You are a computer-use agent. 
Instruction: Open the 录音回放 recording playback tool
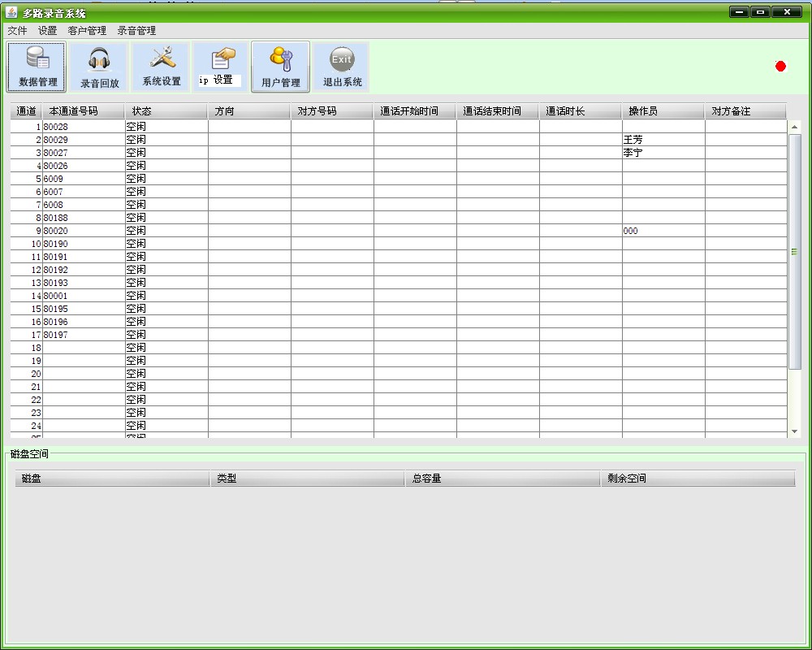pos(97,67)
